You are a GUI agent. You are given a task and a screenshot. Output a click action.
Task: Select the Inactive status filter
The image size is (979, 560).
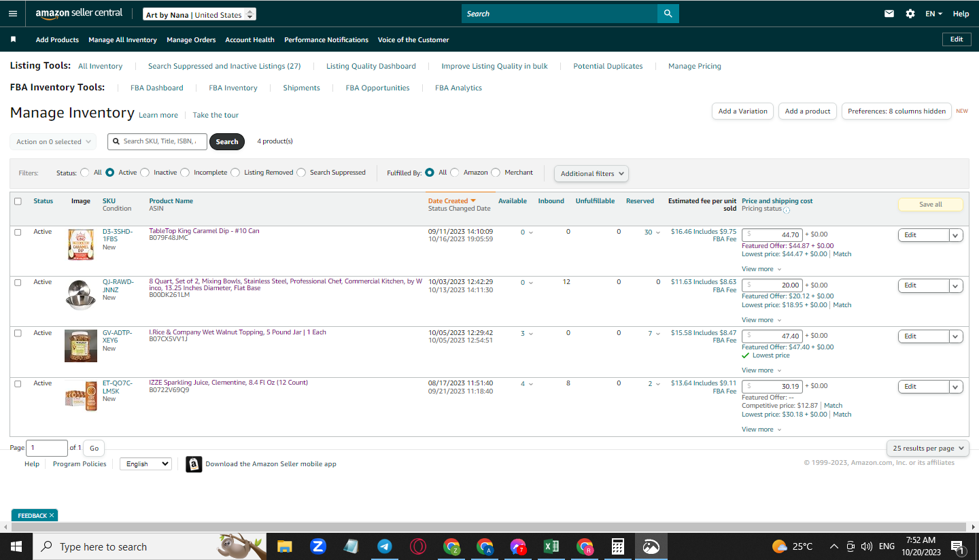(x=145, y=173)
